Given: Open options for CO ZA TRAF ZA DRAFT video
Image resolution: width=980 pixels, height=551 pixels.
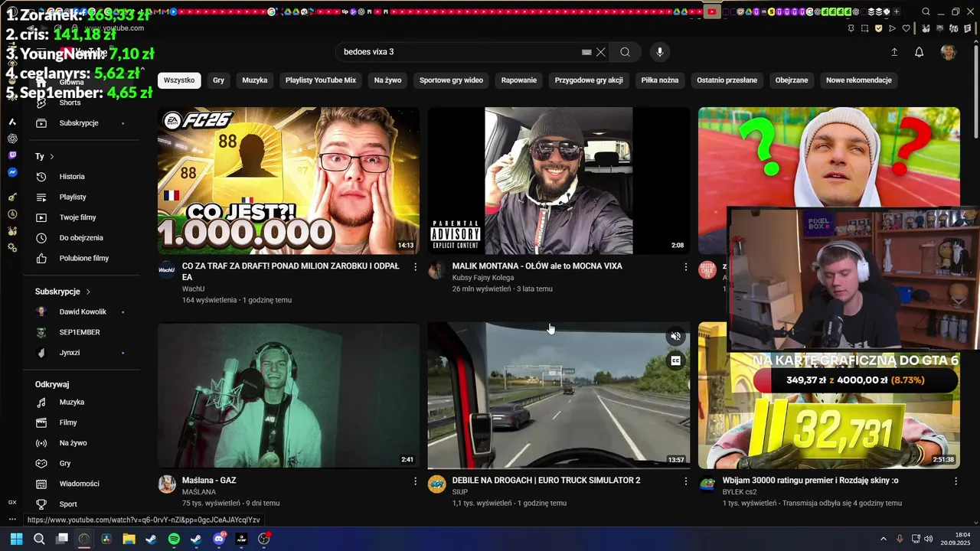Looking at the screenshot, I should coord(416,266).
